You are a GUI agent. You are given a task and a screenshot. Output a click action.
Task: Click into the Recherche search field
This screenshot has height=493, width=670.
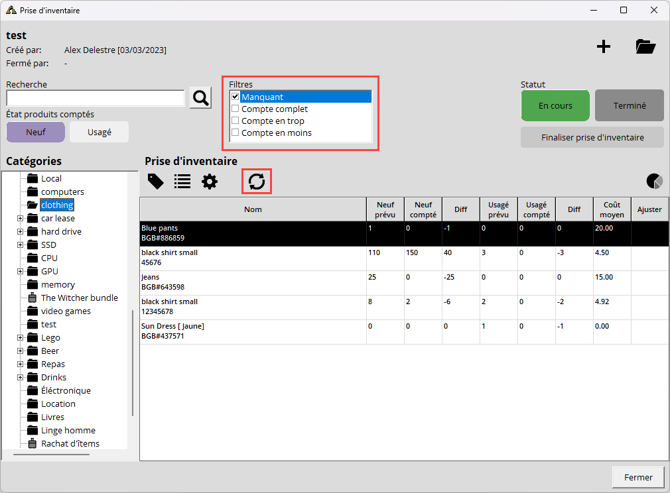pyautogui.click(x=95, y=98)
